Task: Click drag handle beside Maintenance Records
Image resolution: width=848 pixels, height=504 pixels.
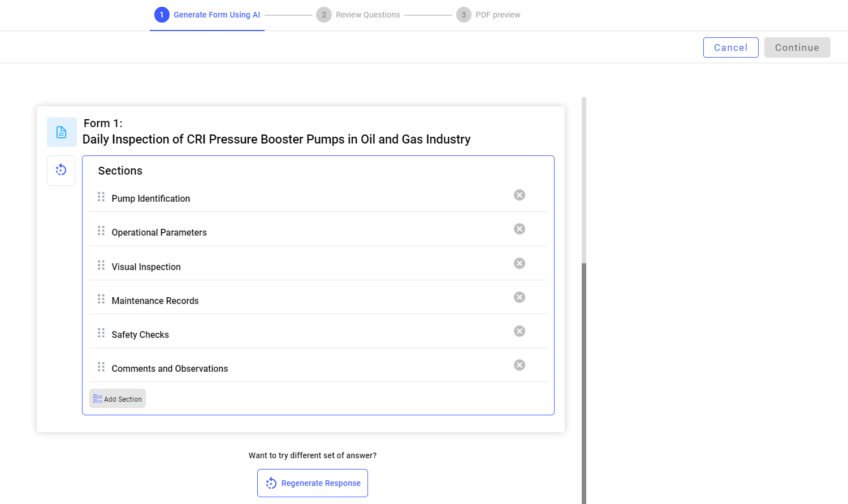Action: (x=101, y=299)
